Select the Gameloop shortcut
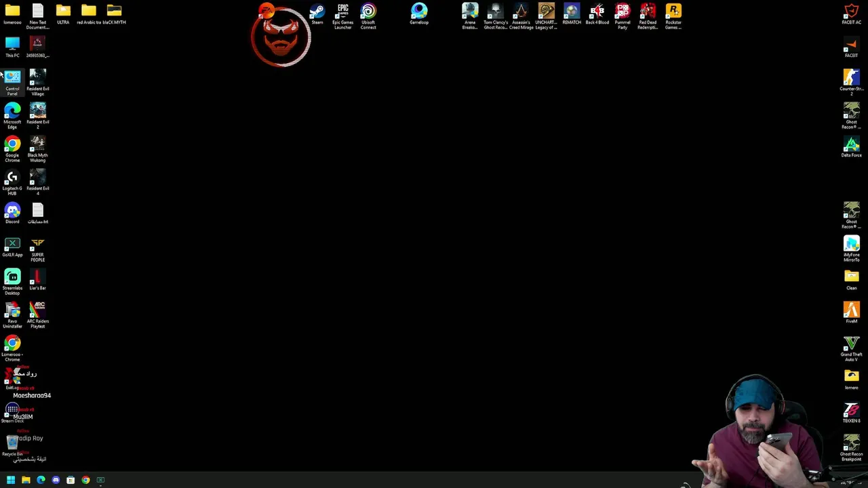 coord(419,14)
